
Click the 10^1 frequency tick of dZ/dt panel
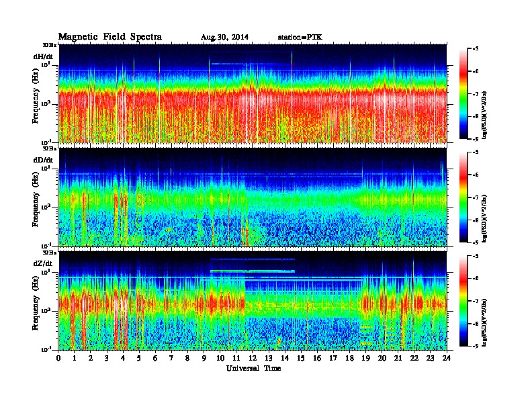click(46, 271)
